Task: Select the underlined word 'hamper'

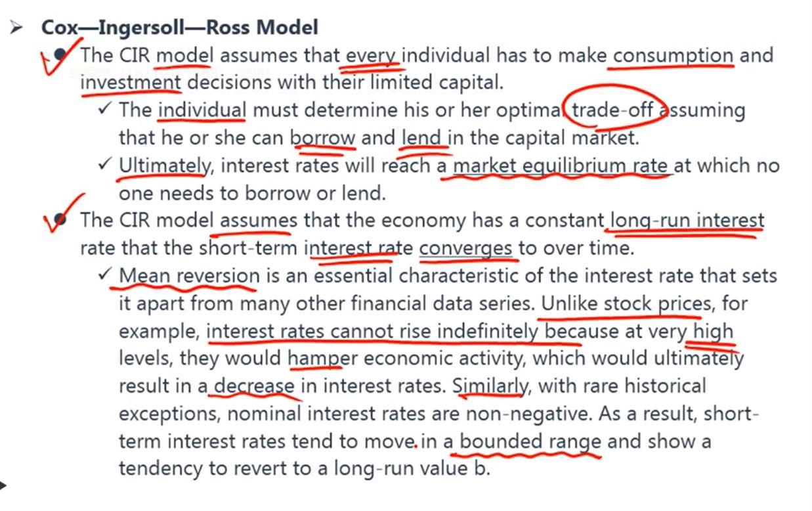Action: 322,359
